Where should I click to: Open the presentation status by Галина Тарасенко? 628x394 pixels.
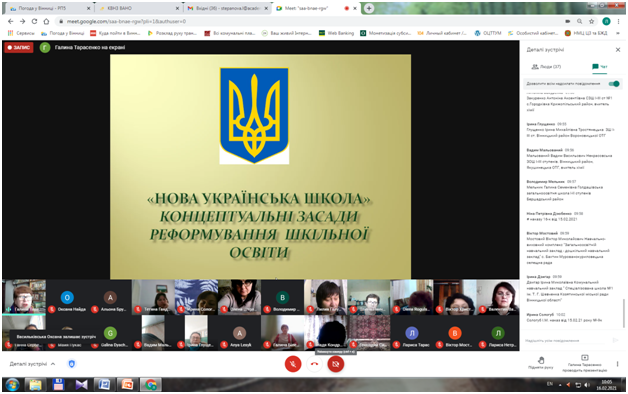click(x=584, y=364)
